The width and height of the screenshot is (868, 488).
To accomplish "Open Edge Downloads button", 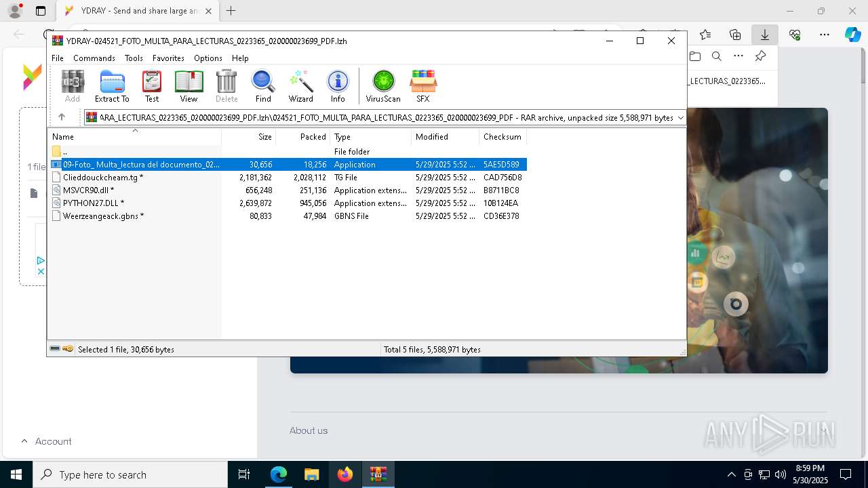I will (765, 35).
